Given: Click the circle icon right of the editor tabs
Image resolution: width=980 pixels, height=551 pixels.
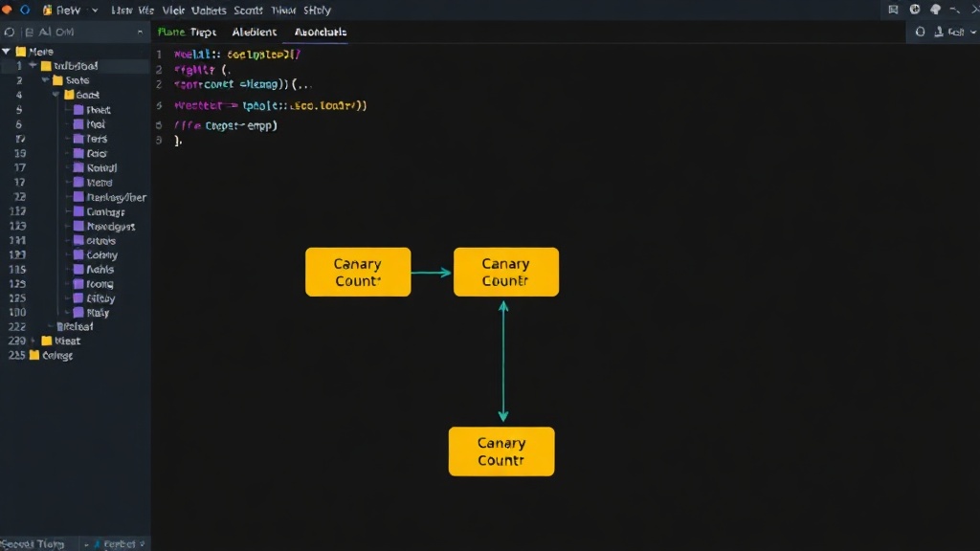Looking at the screenshot, I should [x=920, y=32].
